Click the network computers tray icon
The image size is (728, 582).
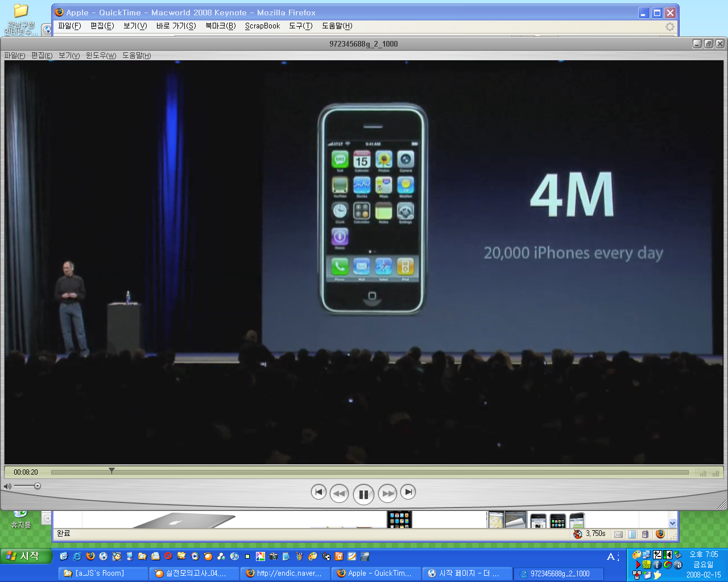click(647, 555)
